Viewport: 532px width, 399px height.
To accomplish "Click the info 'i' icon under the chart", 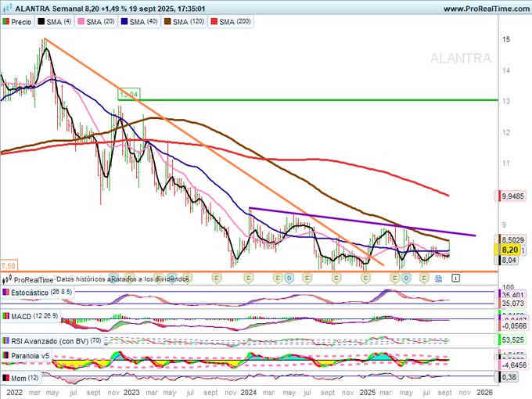I will pyautogui.click(x=455, y=279).
